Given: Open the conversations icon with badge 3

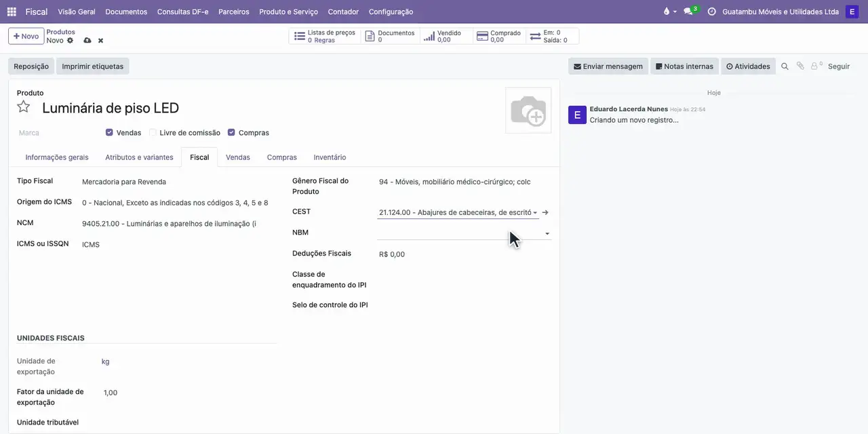Looking at the screenshot, I should pyautogui.click(x=690, y=12).
